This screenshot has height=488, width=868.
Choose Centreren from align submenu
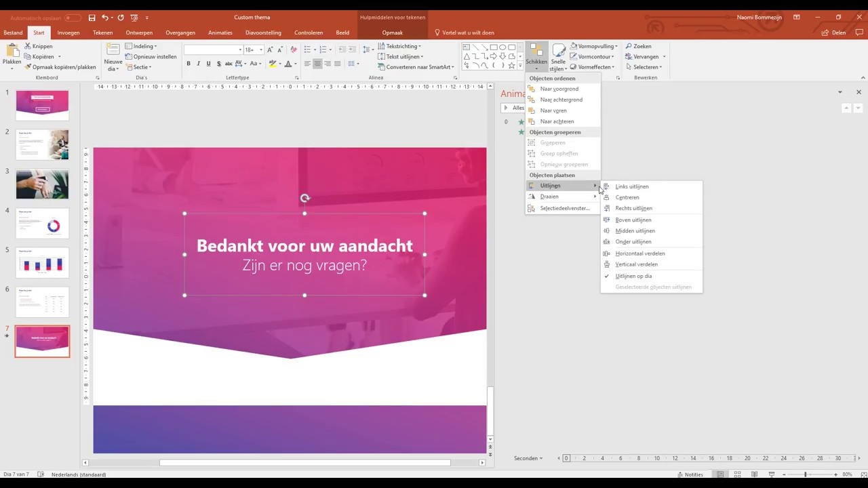pyautogui.click(x=627, y=197)
